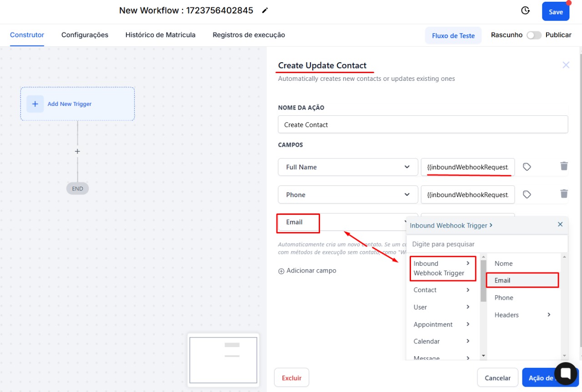Delete the Phone field with trash icon
The width and height of the screenshot is (582, 392).
[564, 194]
